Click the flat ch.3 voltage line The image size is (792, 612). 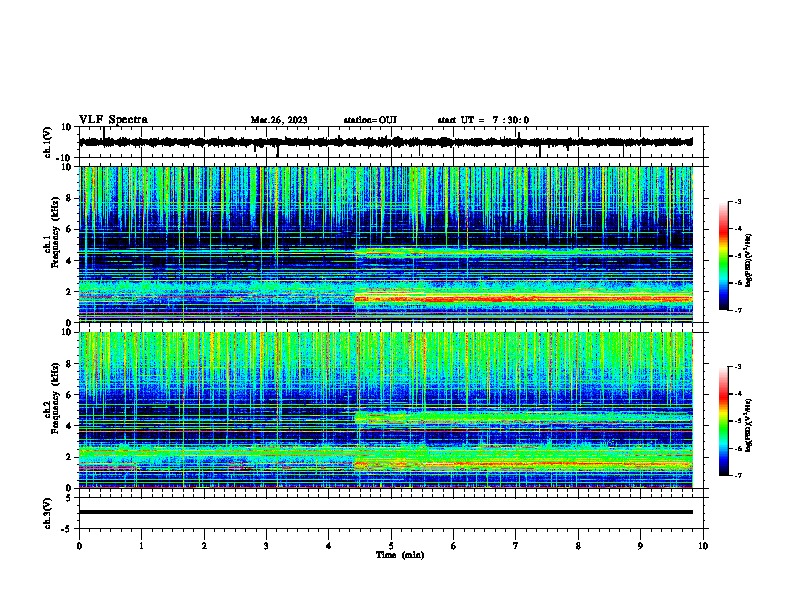[x=386, y=512]
